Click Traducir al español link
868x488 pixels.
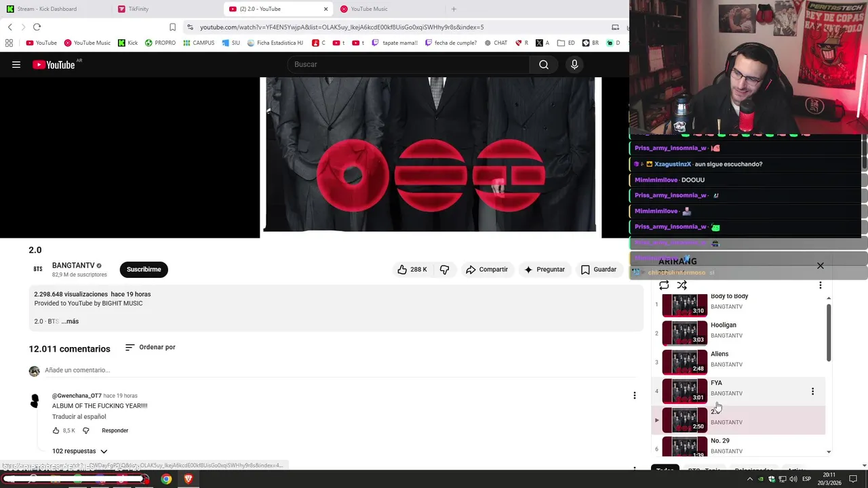click(79, 417)
